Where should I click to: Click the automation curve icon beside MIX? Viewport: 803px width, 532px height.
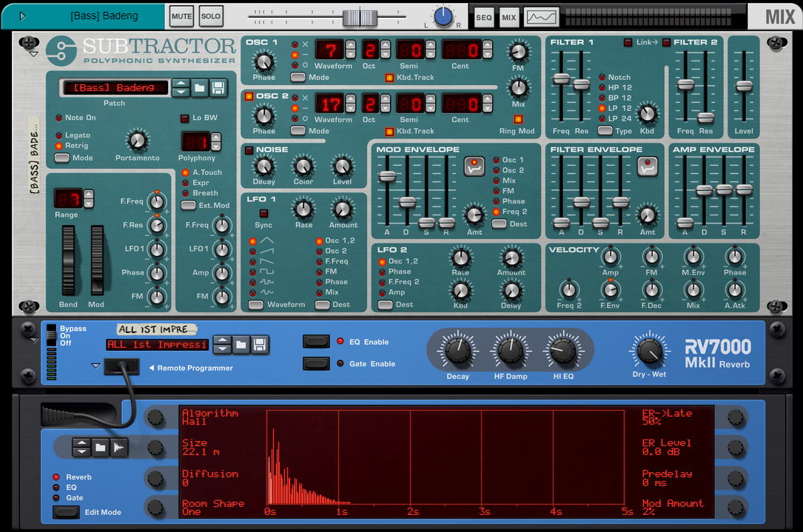[x=541, y=16]
